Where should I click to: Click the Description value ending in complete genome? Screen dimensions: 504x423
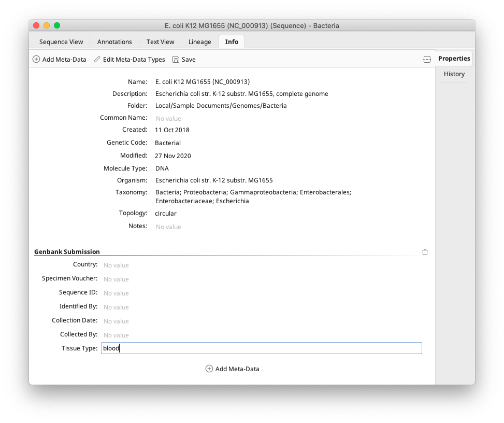(242, 94)
